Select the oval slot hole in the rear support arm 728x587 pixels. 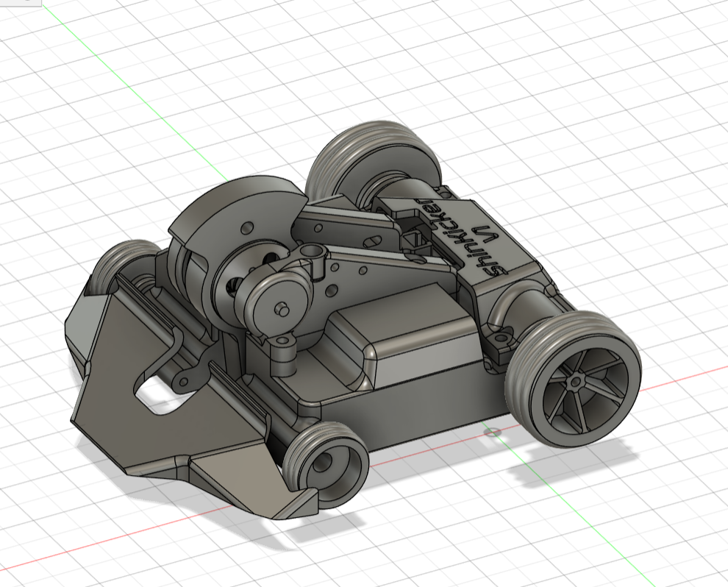372,242
